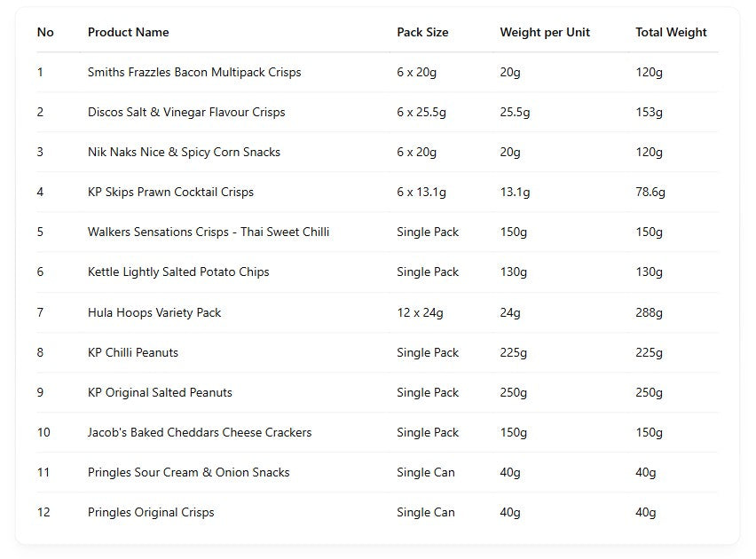Click the 12 x 24g pack size cell
Image resolution: width=756 pixels, height=559 pixels.
click(x=420, y=312)
